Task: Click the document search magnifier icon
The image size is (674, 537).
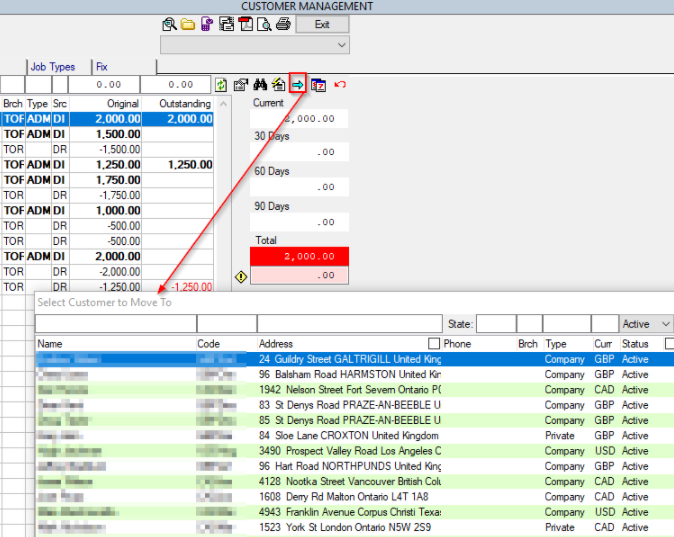Action: [x=169, y=24]
